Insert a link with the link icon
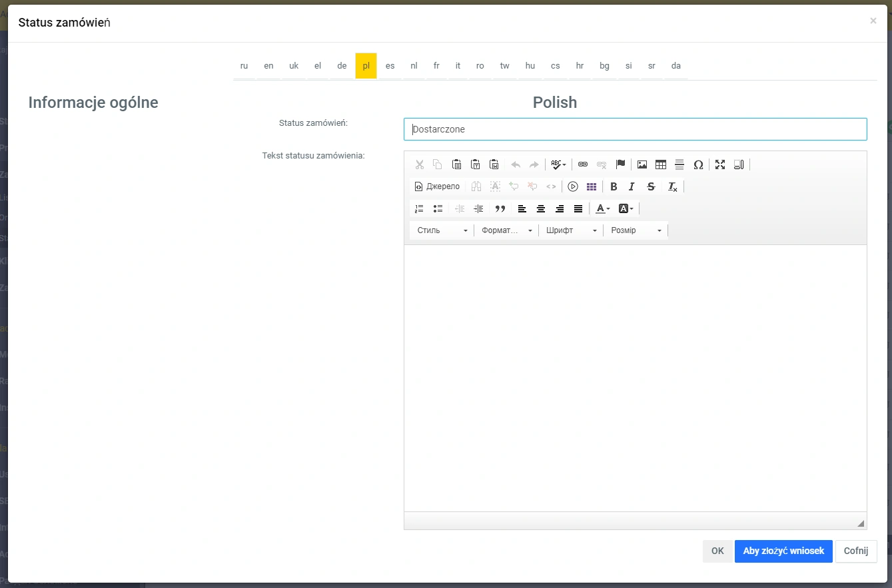The height and width of the screenshot is (588, 892). (x=583, y=164)
